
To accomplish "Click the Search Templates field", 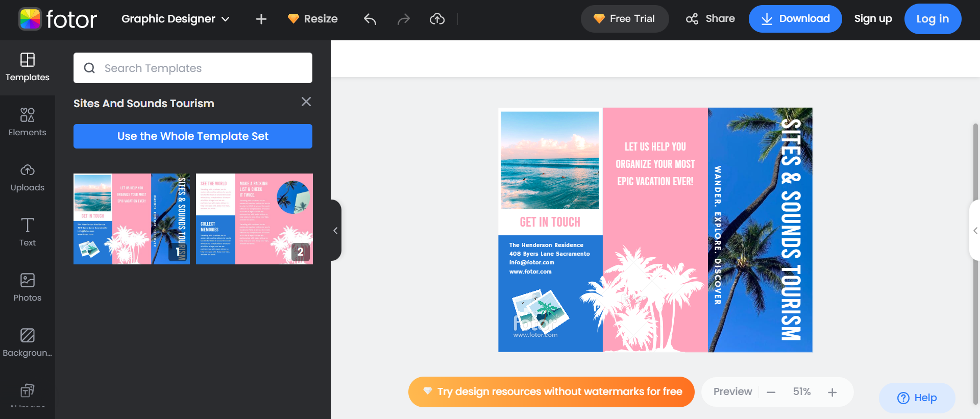I will pyautogui.click(x=193, y=68).
